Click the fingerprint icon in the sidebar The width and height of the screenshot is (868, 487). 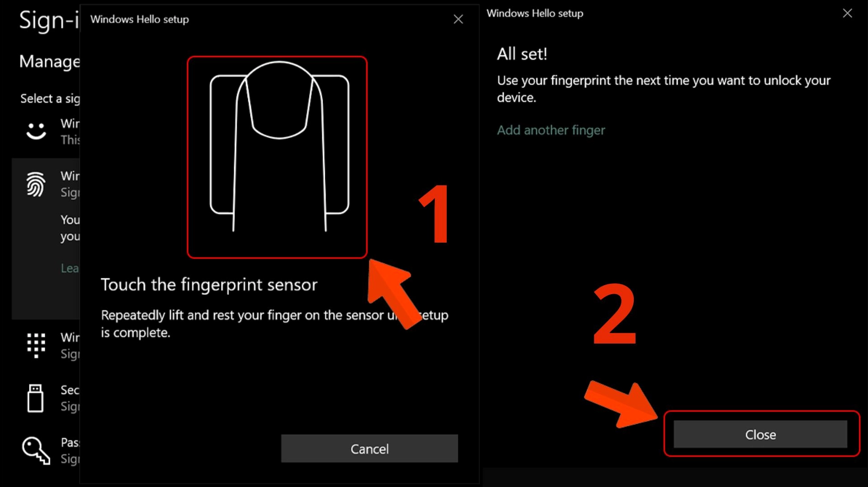click(36, 184)
